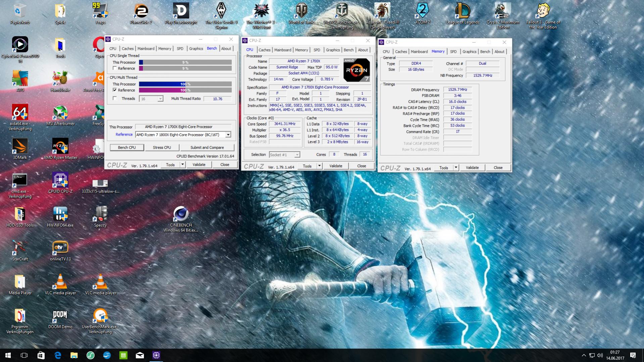Open League of Legends icon
644x362 pixels.
pos(462,14)
